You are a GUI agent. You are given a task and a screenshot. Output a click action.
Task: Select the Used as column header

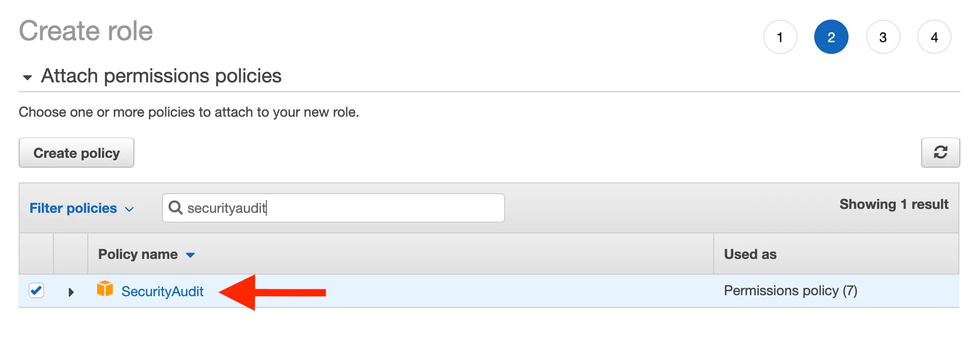coord(750,254)
